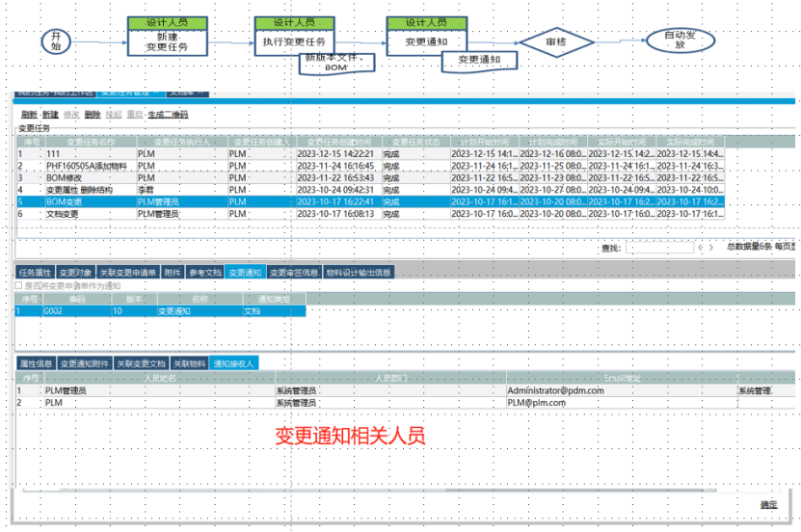Viewport: 801px width, 532px height.
Task: Click the 开始 start node in flowchart
Action: (56, 40)
